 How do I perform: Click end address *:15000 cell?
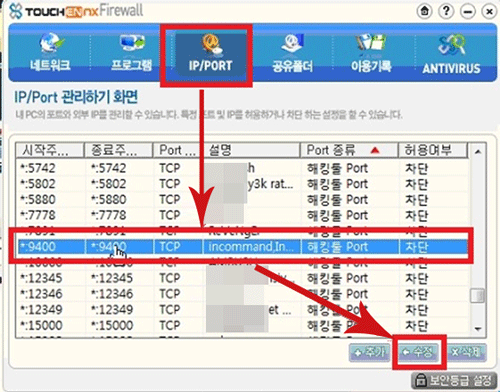coord(112,325)
